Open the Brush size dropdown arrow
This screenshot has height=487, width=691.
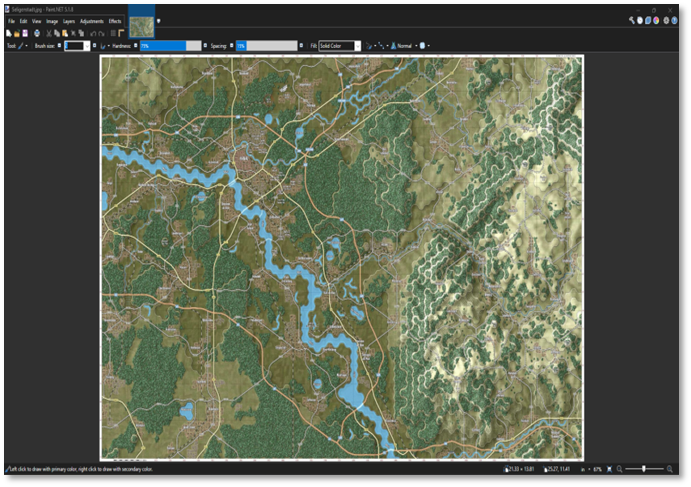[x=86, y=46]
